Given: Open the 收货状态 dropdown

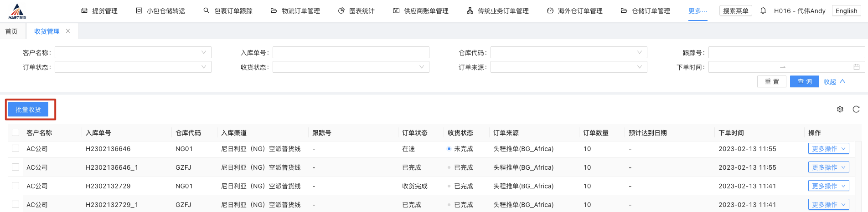Looking at the screenshot, I should click(351, 67).
